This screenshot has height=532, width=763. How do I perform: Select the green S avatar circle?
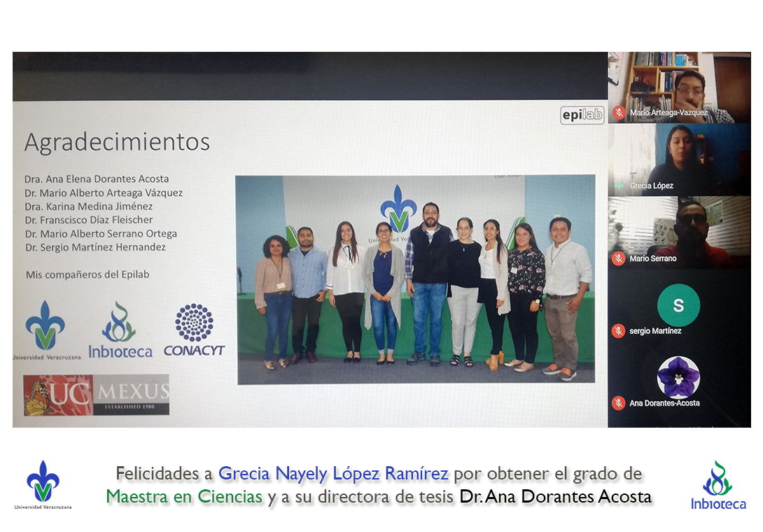click(678, 304)
